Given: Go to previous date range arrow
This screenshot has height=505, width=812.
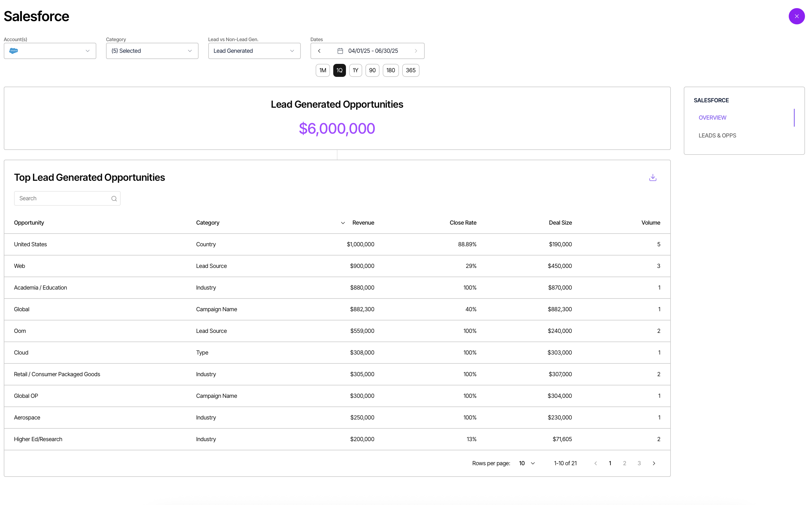Looking at the screenshot, I should pos(319,51).
